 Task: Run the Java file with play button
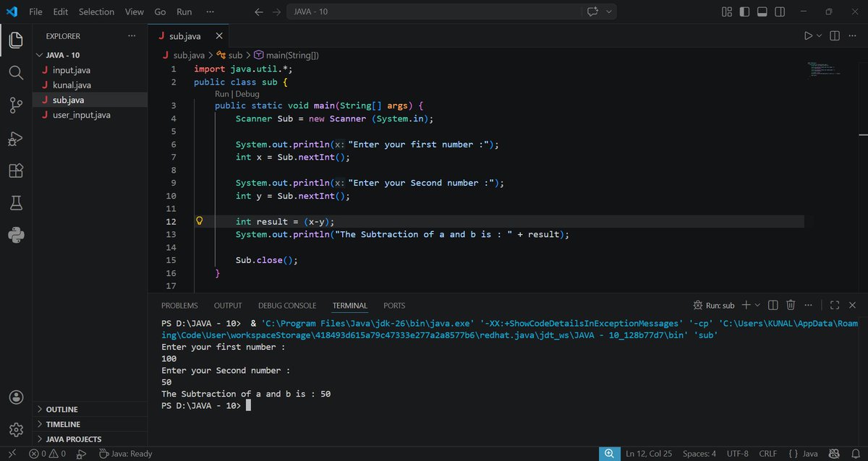[x=808, y=35]
